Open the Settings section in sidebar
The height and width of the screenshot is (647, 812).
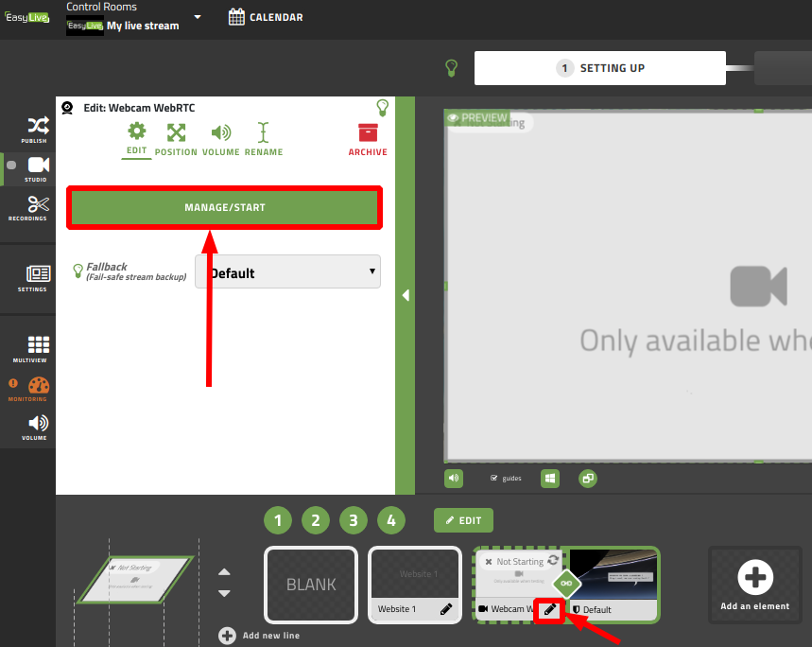35,278
